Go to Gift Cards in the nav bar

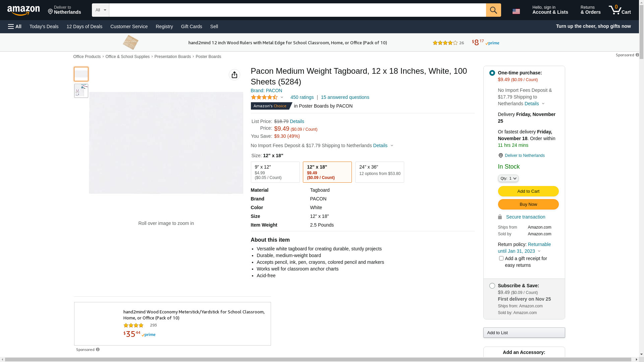click(191, 26)
